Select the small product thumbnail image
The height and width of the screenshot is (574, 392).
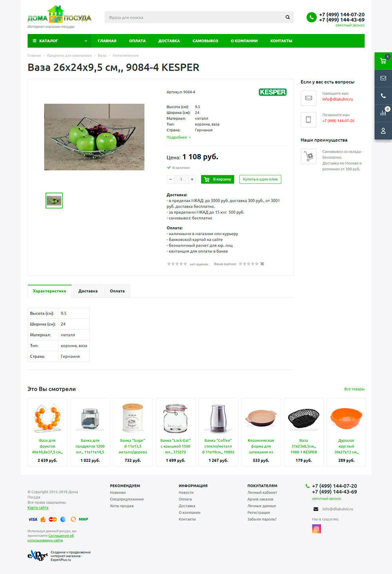tap(54, 200)
